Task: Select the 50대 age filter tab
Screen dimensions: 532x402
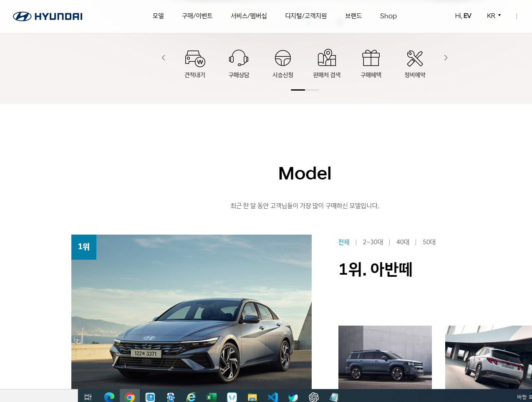Action: coord(429,242)
